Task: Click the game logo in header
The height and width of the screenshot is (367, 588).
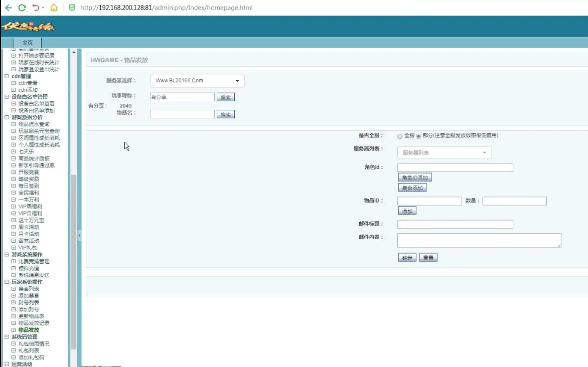Action: tap(28, 27)
